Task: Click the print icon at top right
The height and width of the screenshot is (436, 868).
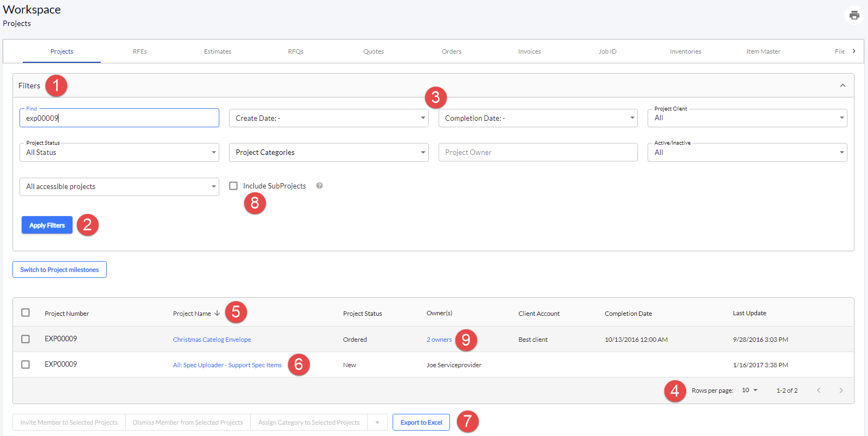Action: 854,15
